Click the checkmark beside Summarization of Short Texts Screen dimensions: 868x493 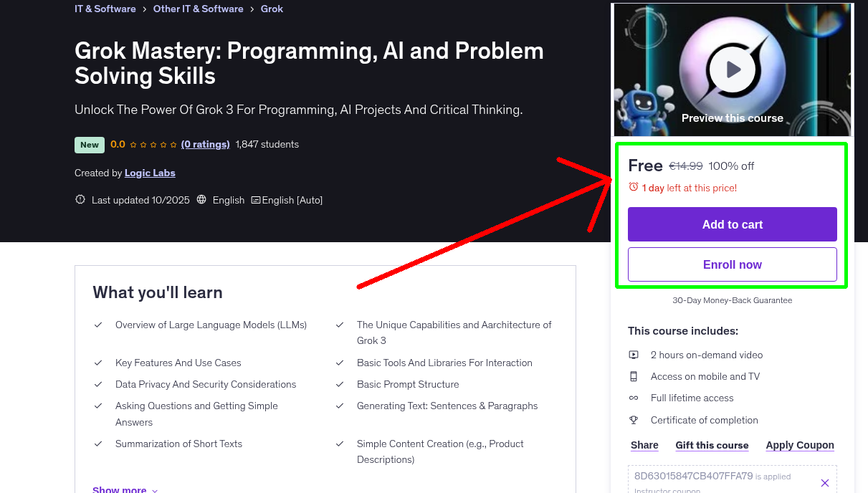click(98, 444)
